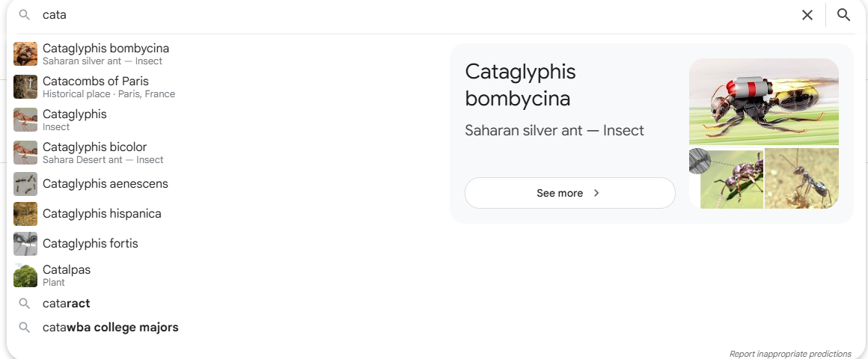Viewport: 868px width, 359px height.
Task: Open the bottom-right ant on sand image
Action: click(x=801, y=179)
